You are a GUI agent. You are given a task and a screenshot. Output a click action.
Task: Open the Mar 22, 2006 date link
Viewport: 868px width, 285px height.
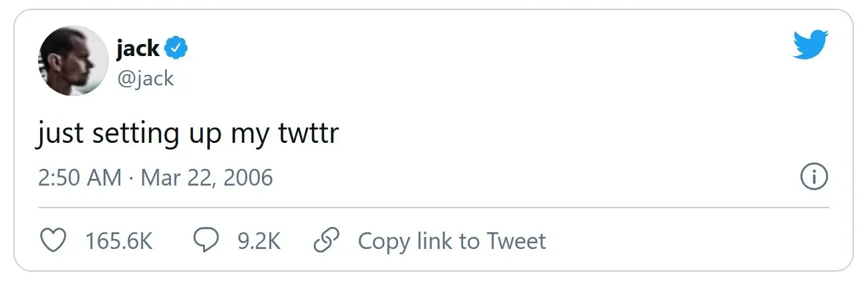point(207,178)
